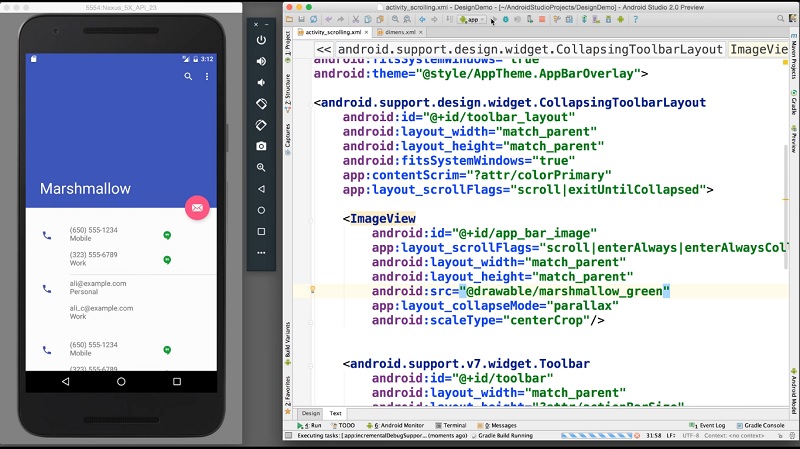Viewport: 800px width, 449px height.
Task: Click the red Stop button in the toolbar
Action: pos(542,19)
